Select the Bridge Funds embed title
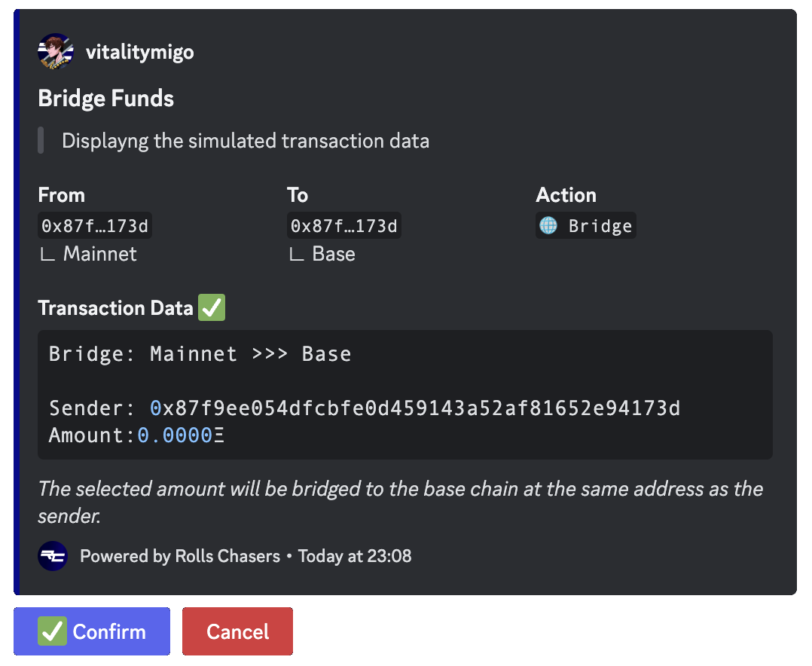Viewport: 812px width, 666px height. coord(106,99)
